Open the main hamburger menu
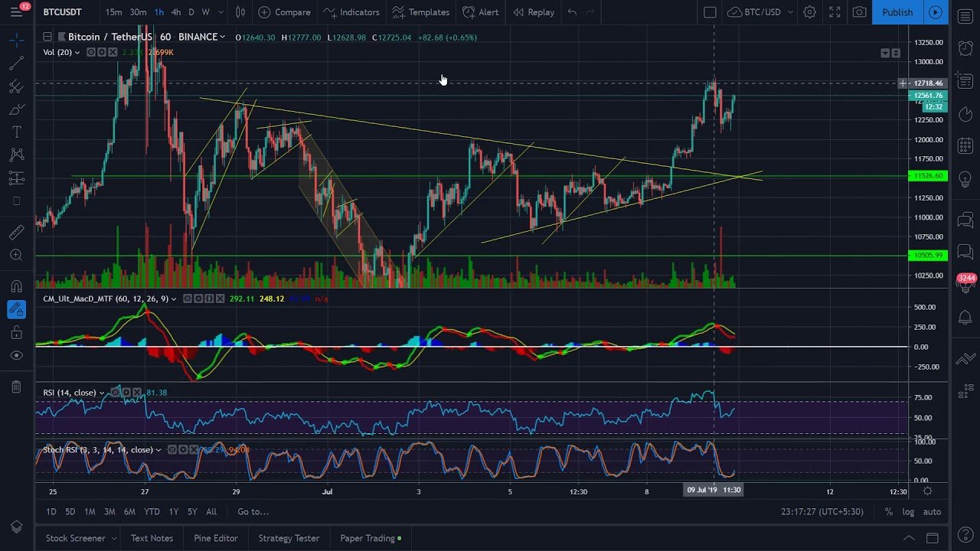980x551 pixels. click(x=16, y=12)
